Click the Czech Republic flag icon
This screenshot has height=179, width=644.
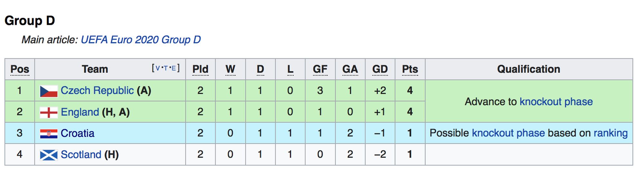click(49, 91)
